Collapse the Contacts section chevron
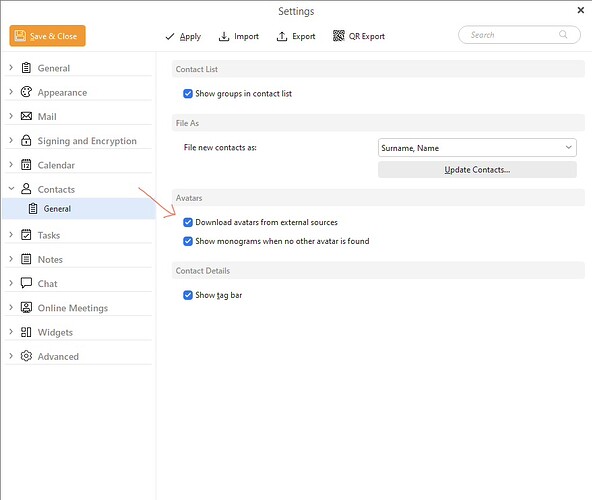The height and width of the screenshot is (500, 592). [11, 188]
